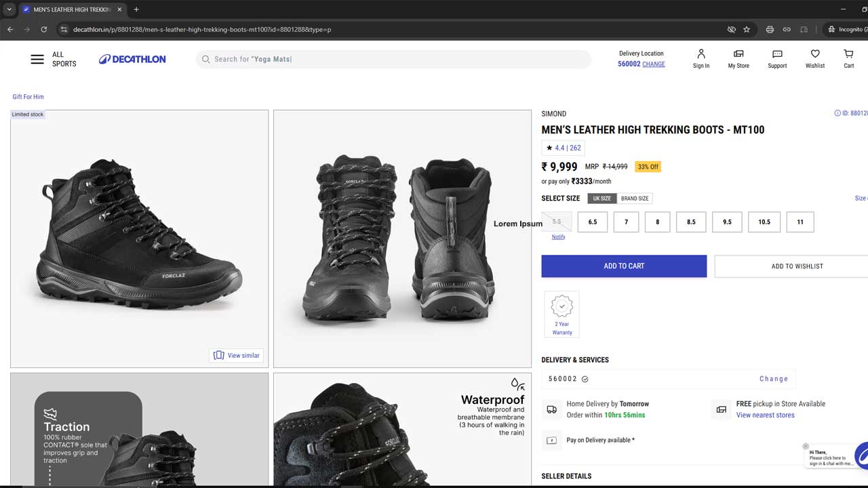Click the product ID info text
868x488 pixels.
click(851, 113)
